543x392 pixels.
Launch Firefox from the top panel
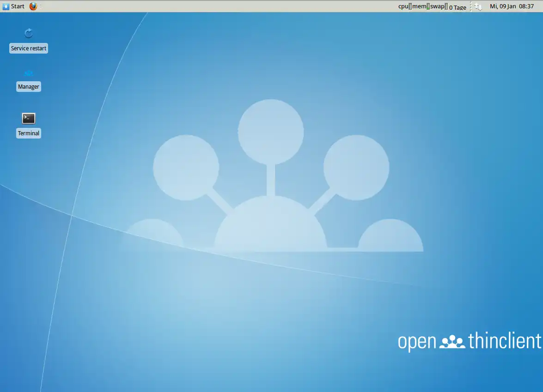[x=33, y=6]
